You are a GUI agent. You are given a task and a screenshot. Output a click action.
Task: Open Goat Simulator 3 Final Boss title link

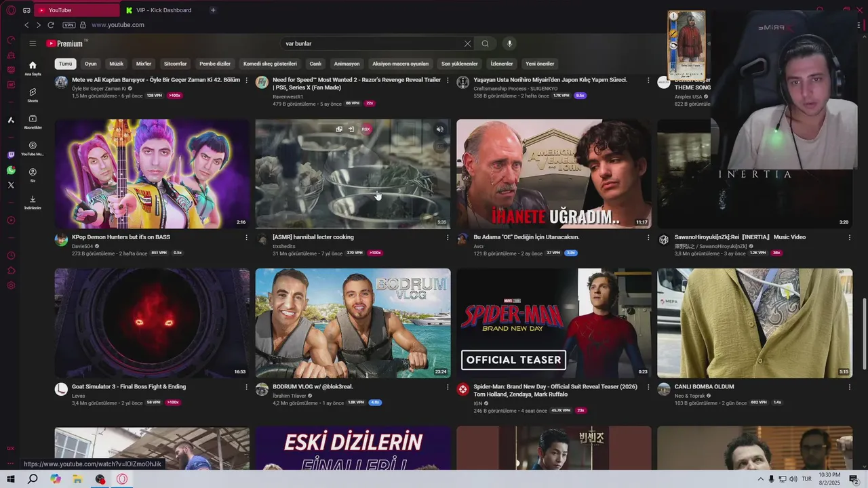coord(129,386)
